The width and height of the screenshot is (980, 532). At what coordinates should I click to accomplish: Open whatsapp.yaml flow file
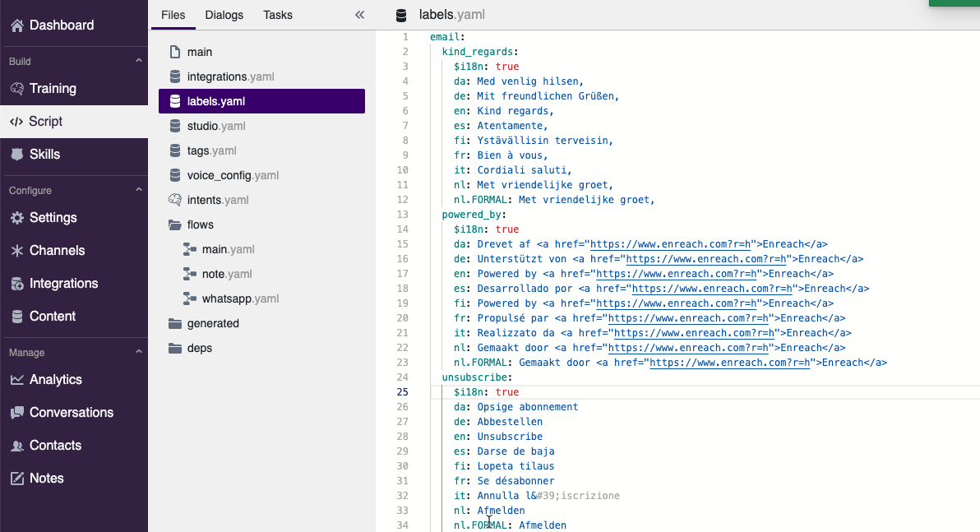(x=240, y=298)
